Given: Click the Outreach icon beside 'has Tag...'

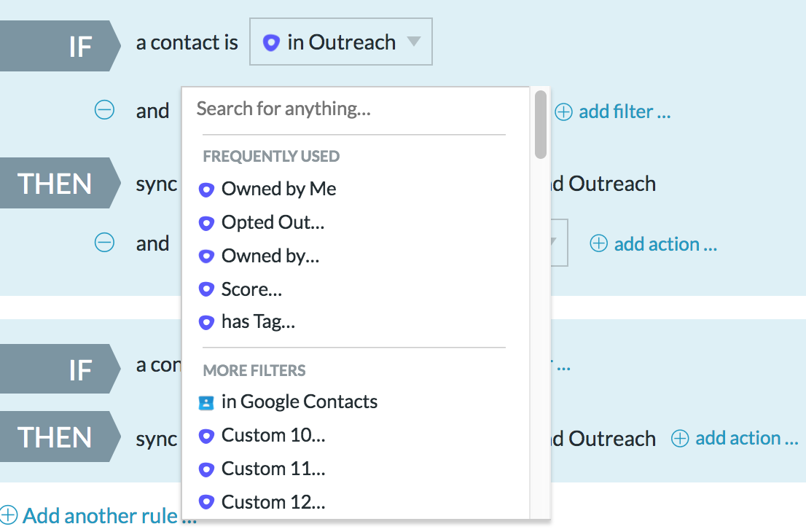Looking at the screenshot, I should click(206, 322).
